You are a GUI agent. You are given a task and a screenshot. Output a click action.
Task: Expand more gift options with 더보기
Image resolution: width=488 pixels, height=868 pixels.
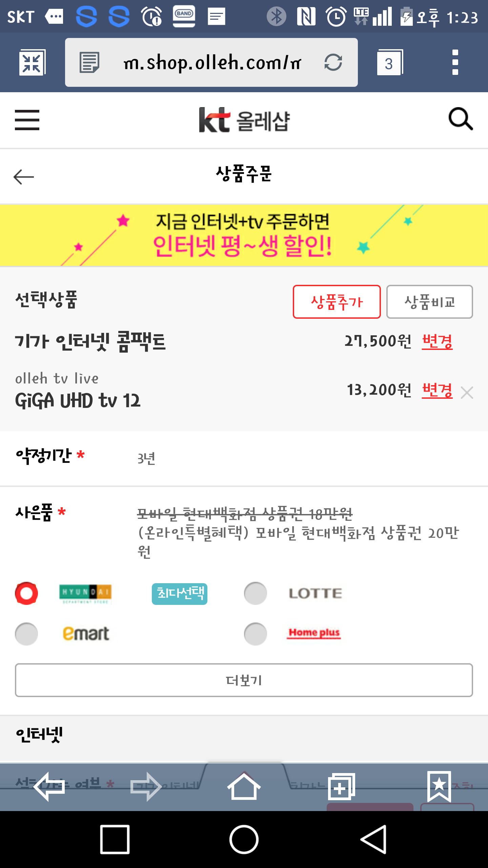(x=244, y=680)
